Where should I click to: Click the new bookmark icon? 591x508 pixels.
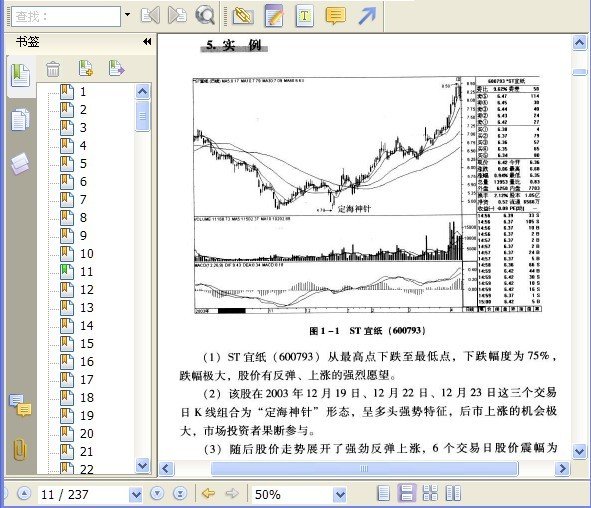(86, 68)
